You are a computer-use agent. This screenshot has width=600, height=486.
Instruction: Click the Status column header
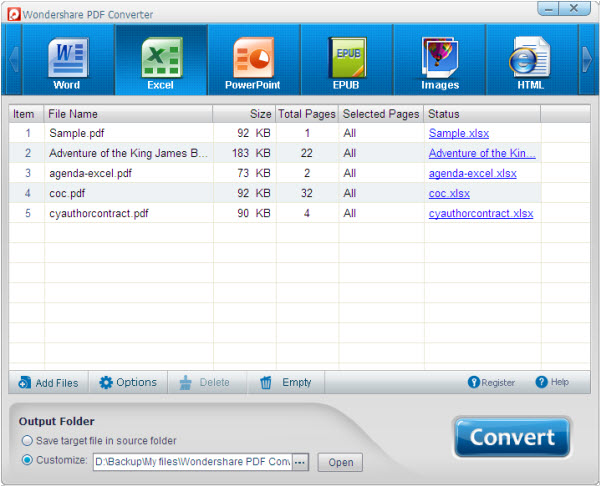482,114
